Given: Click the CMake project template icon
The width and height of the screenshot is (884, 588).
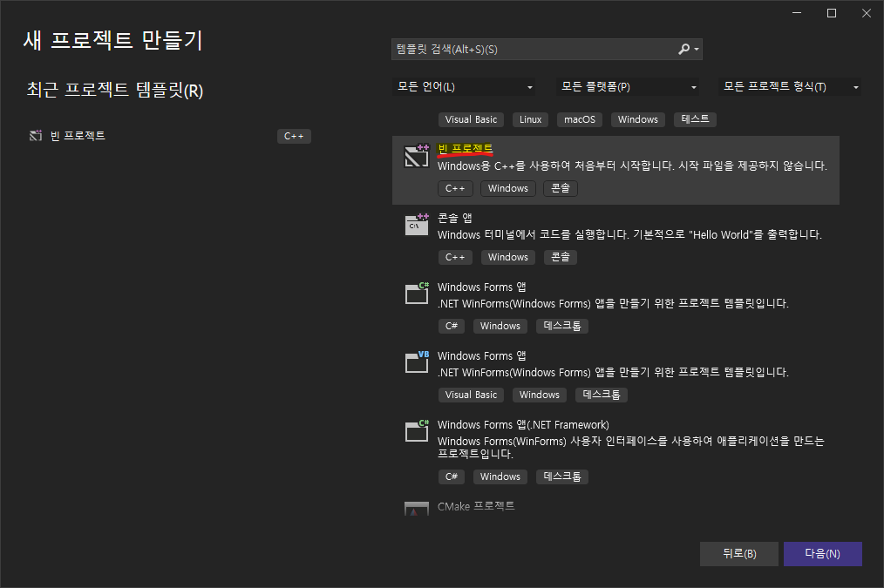Looking at the screenshot, I should click(417, 509).
